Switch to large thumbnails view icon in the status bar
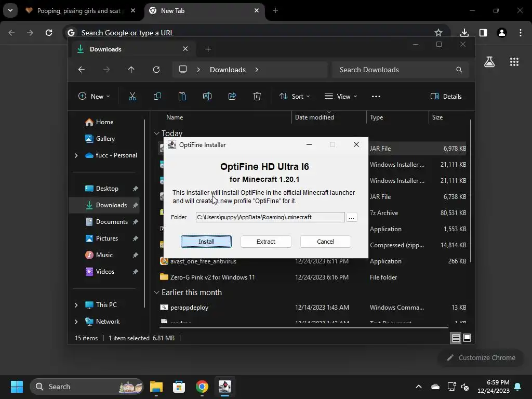 pos(467,338)
